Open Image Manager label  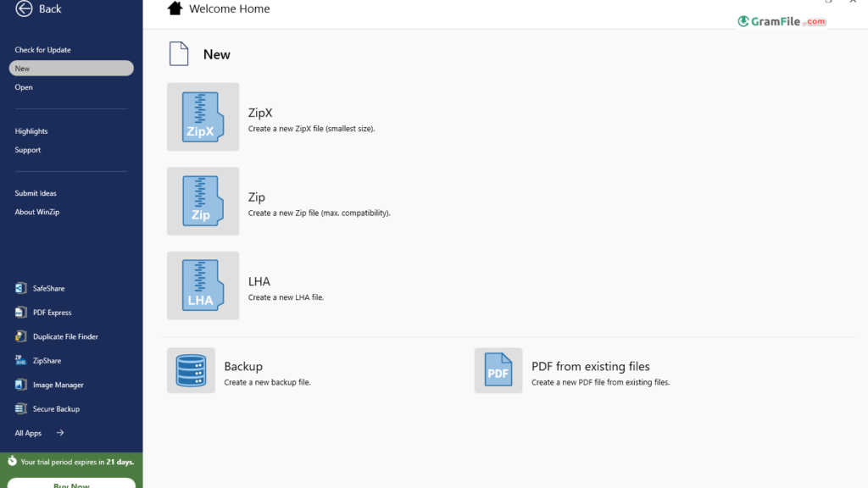(x=58, y=385)
